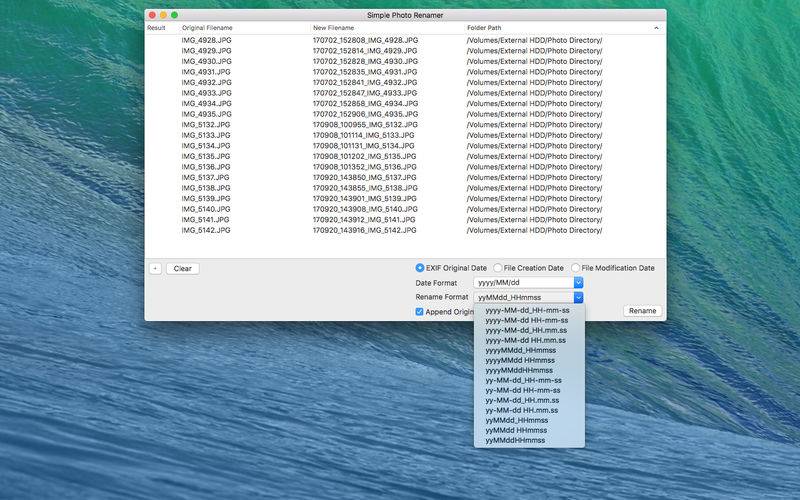Select original filename IMG_5141.JPG
The width and height of the screenshot is (800, 500).
[205, 220]
